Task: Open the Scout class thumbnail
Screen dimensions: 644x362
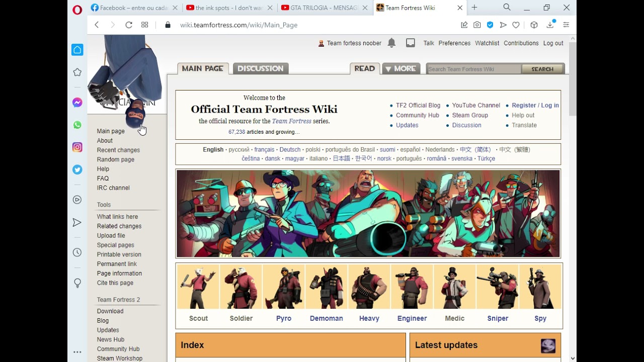Action: click(x=198, y=287)
